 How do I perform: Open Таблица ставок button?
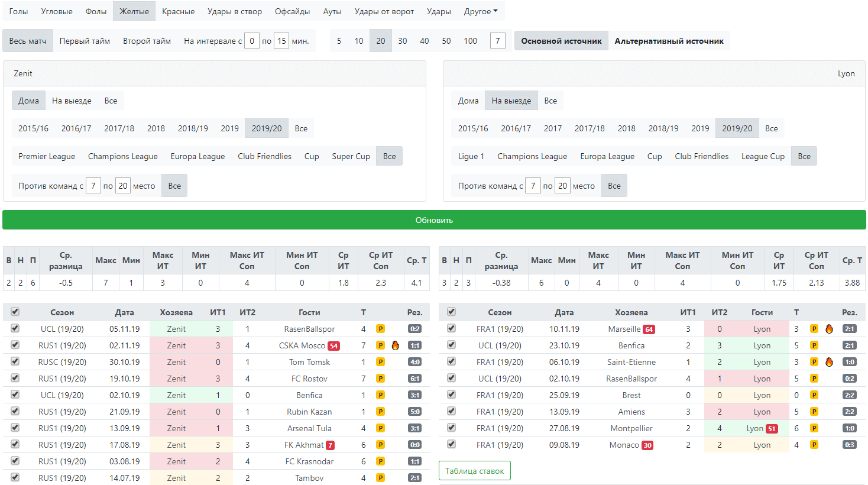pyautogui.click(x=474, y=471)
